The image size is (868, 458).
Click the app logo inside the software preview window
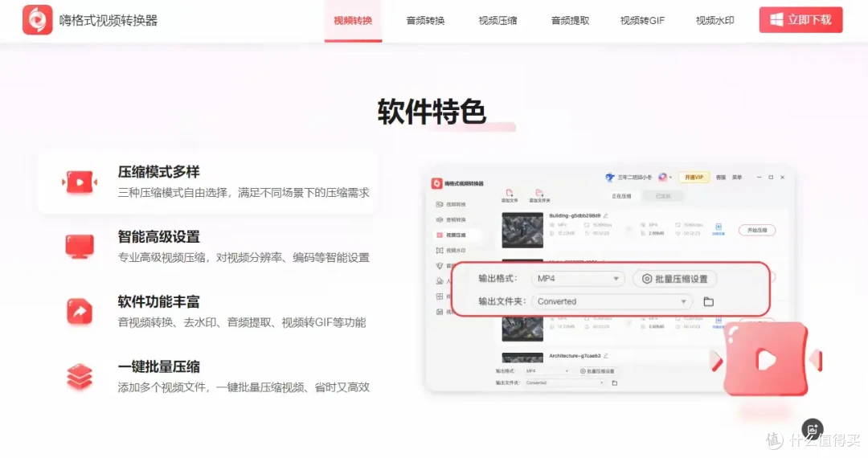[x=436, y=183]
